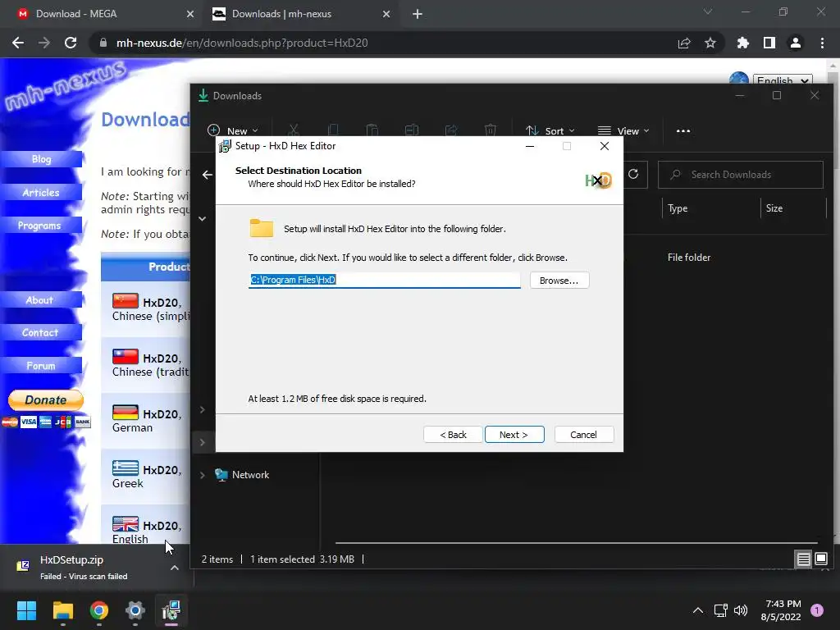Click the Search Downloads box
Viewport: 840px width, 630px height.
click(x=741, y=175)
